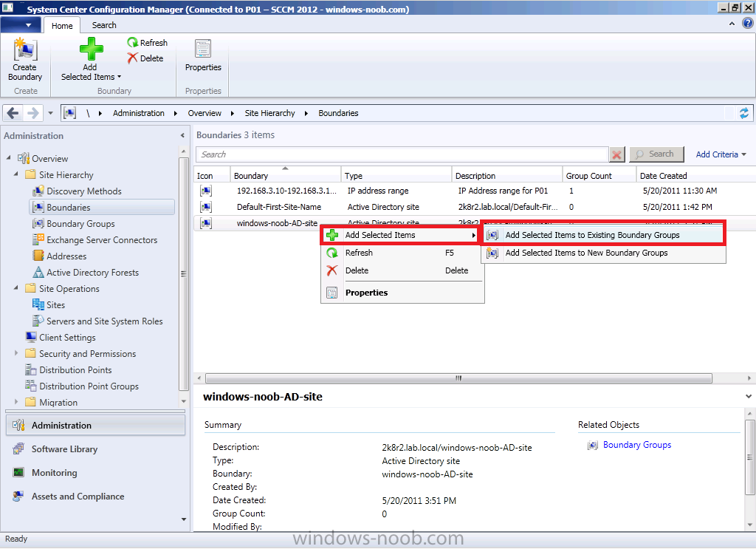This screenshot has height=549, width=756.
Task: Collapse the windows-noob-AD-site details pane
Action: 749,397
